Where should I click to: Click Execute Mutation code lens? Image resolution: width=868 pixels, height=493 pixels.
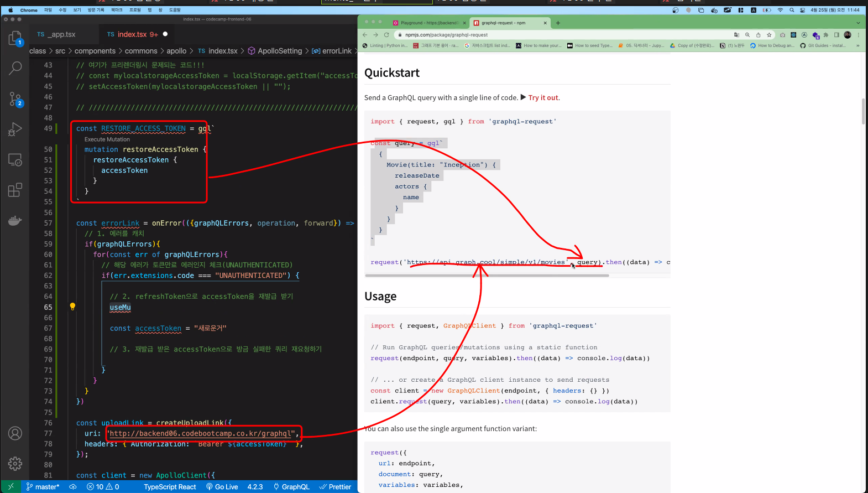[x=107, y=139]
